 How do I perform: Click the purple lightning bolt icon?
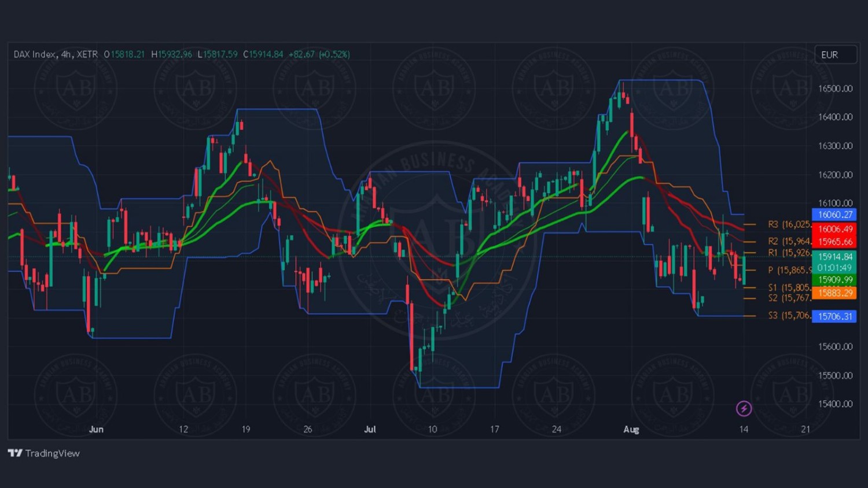(x=744, y=409)
